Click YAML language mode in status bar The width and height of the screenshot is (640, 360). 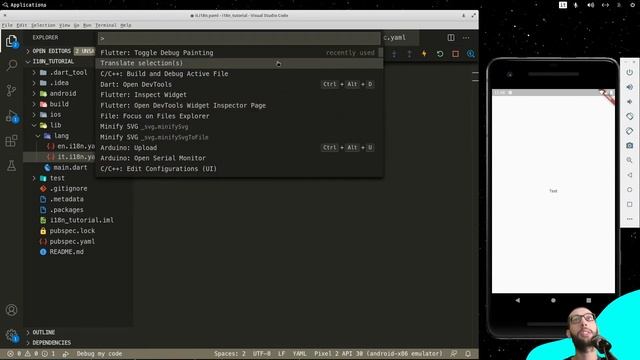pyautogui.click(x=300, y=353)
